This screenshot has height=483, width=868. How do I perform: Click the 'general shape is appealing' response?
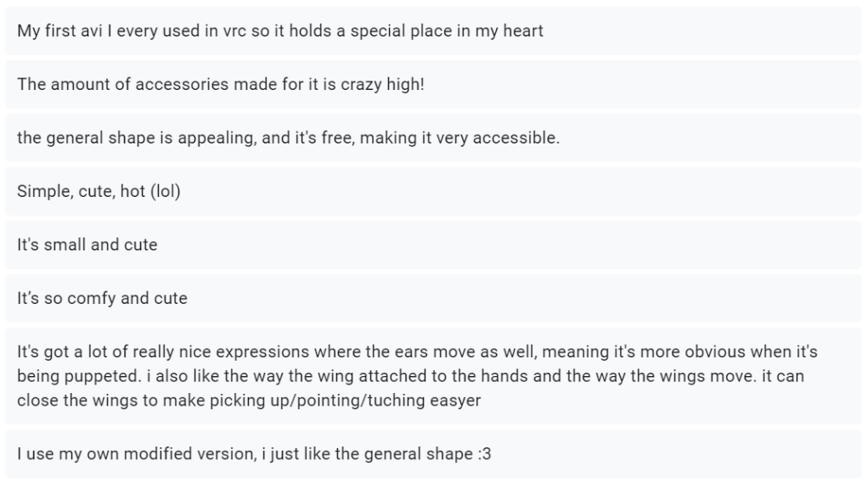[433, 138]
